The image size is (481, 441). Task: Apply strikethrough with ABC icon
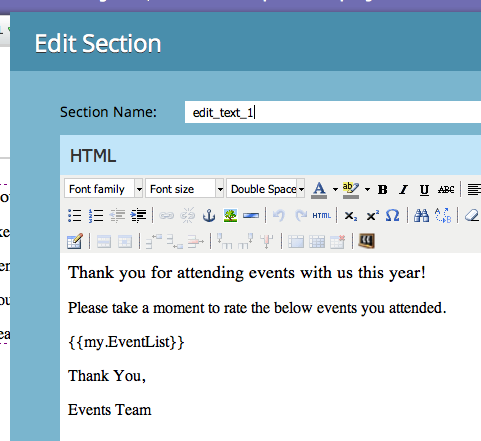[446, 189]
